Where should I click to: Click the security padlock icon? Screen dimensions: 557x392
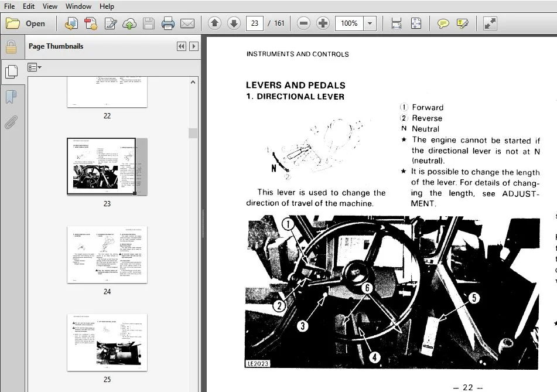click(x=11, y=46)
